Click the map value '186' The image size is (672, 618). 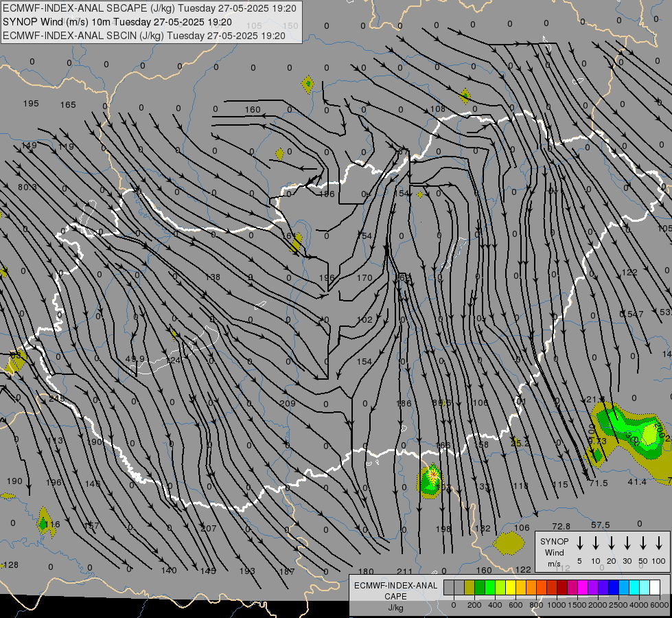tap(404, 403)
